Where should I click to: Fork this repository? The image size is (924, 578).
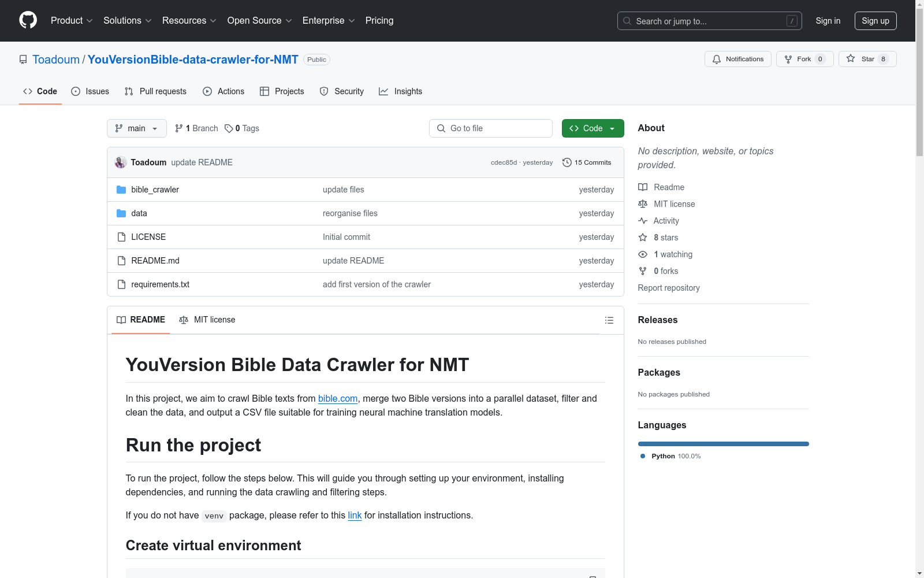(805, 59)
